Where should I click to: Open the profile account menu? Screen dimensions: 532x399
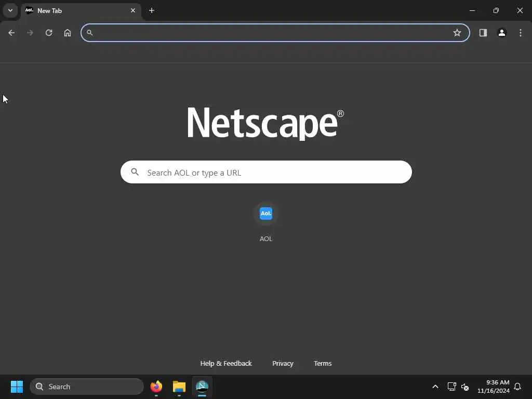(x=502, y=33)
